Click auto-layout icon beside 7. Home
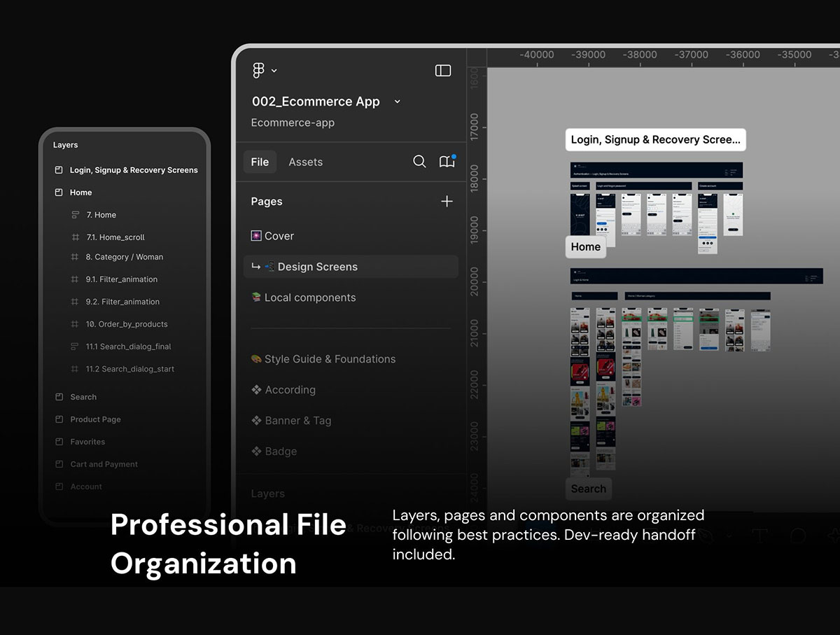This screenshot has height=635, width=840. 75,215
